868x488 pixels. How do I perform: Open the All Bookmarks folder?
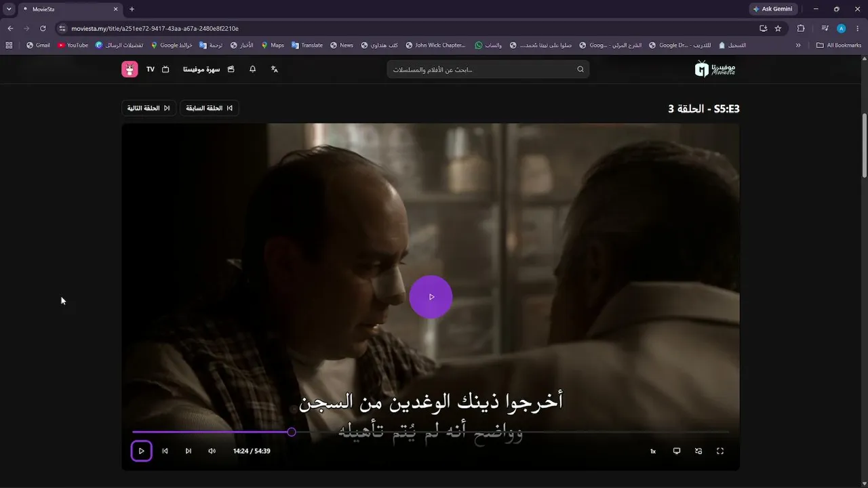coord(839,45)
